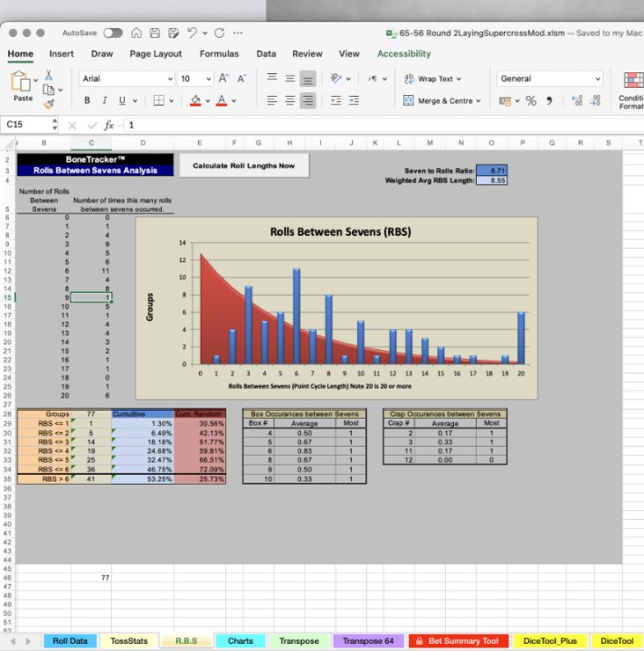Toggle right text alignment
Viewport: 644px width, 651px height.
(x=308, y=100)
